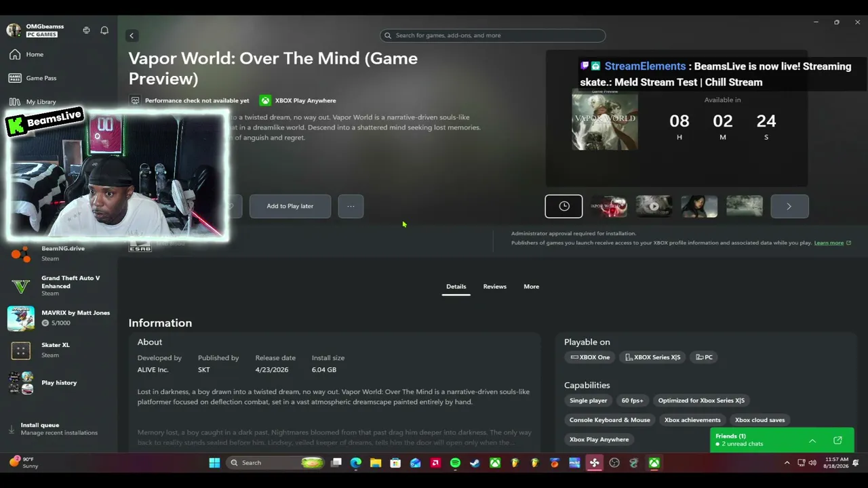Open Steam from the taskbar
This screenshot has width=868, height=488.
click(475, 463)
